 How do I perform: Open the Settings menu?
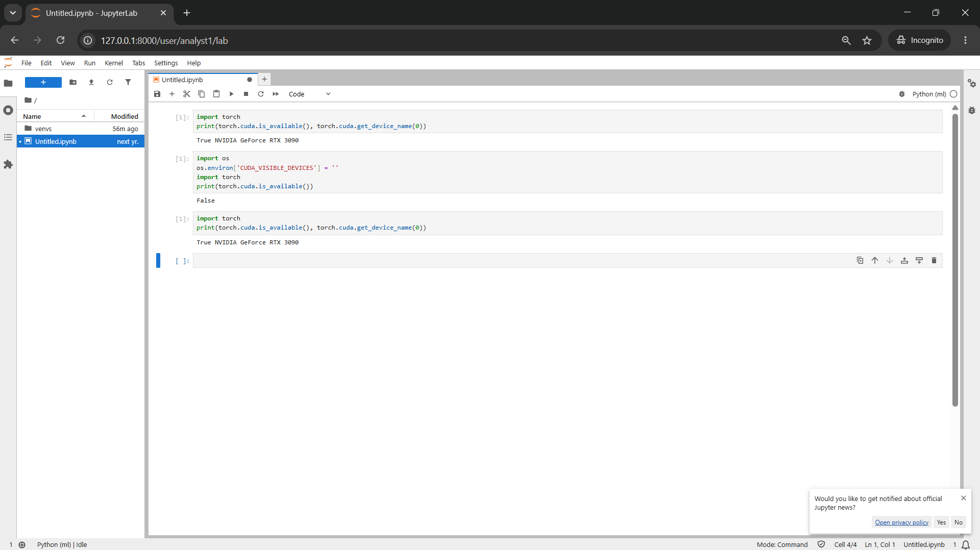point(166,63)
